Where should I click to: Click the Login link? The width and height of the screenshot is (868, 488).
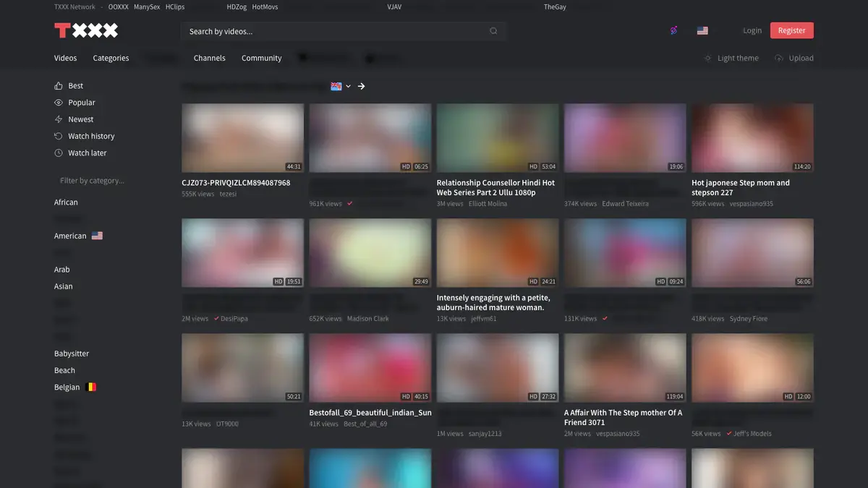752,30
